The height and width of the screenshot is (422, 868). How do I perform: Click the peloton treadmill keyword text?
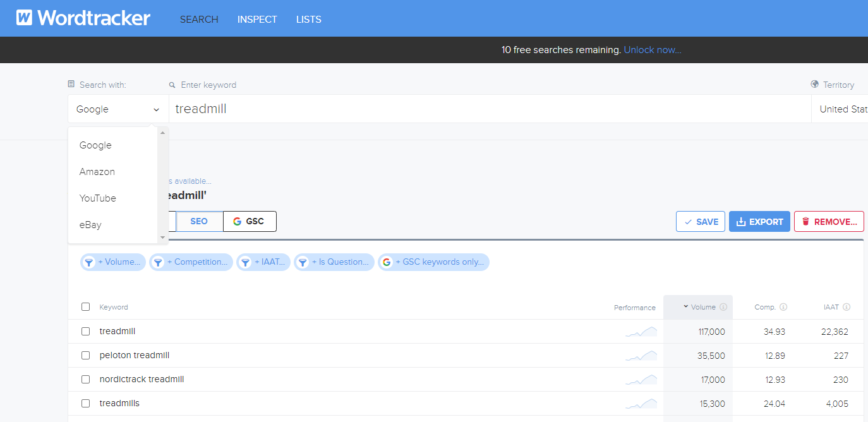pos(135,355)
